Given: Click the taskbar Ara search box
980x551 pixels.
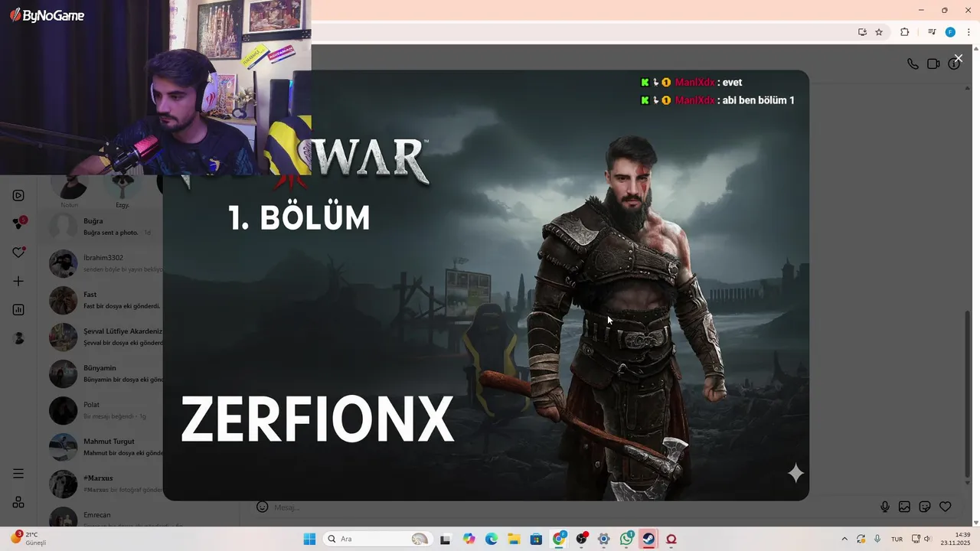Looking at the screenshot, I should (377, 539).
